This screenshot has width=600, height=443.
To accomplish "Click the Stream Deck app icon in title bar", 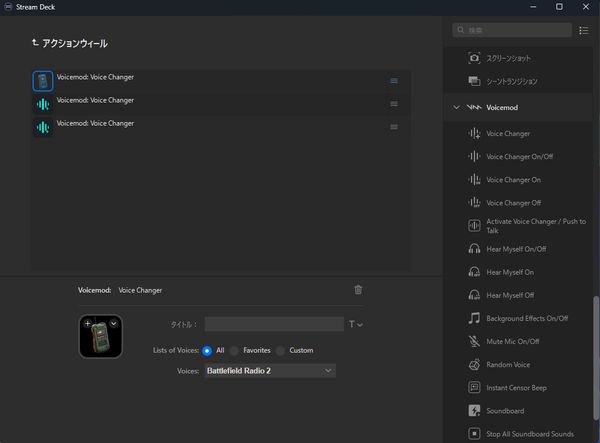I will coord(8,7).
